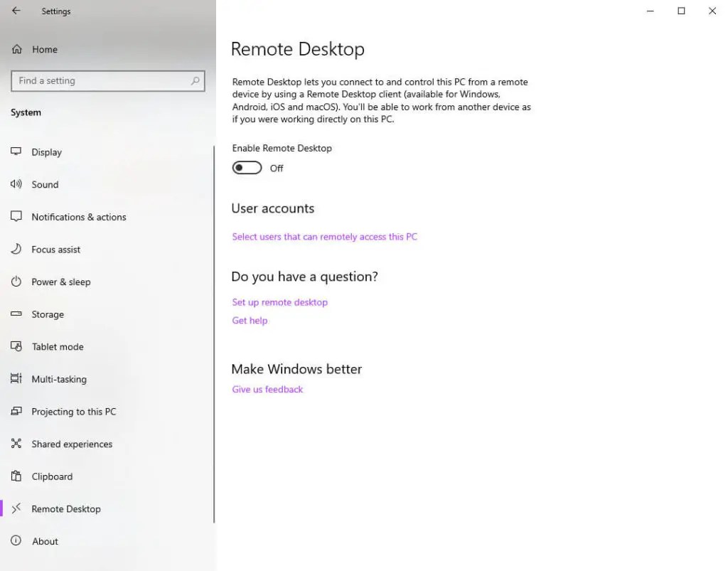Select the Remote Desktop sidebar entry
Image resolution: width=728 pixels, height=571 pixels.
click(x=66, y=508)
